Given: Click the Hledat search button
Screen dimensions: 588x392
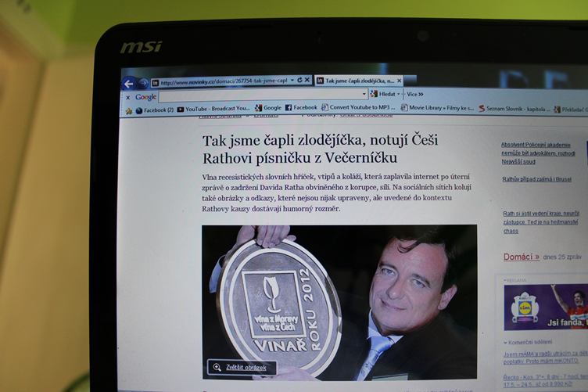Looking at the screenshot, I should pyautogui.click(x=383, y=94).
